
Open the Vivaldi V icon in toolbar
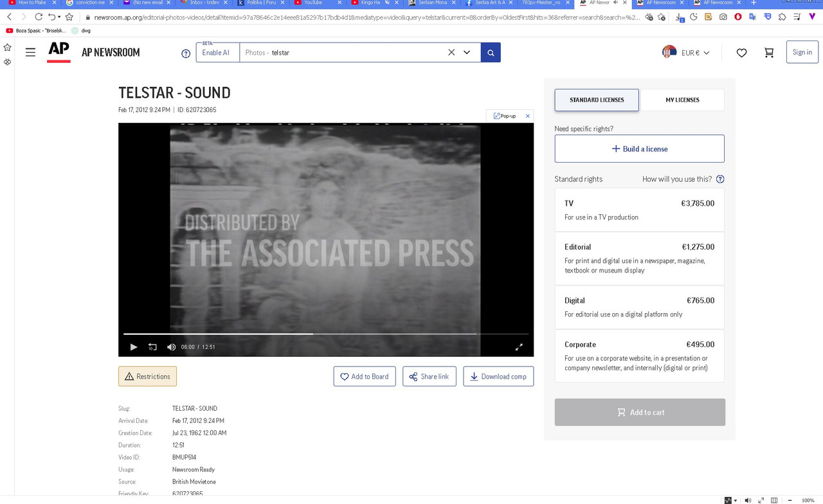tap(812, 17)
